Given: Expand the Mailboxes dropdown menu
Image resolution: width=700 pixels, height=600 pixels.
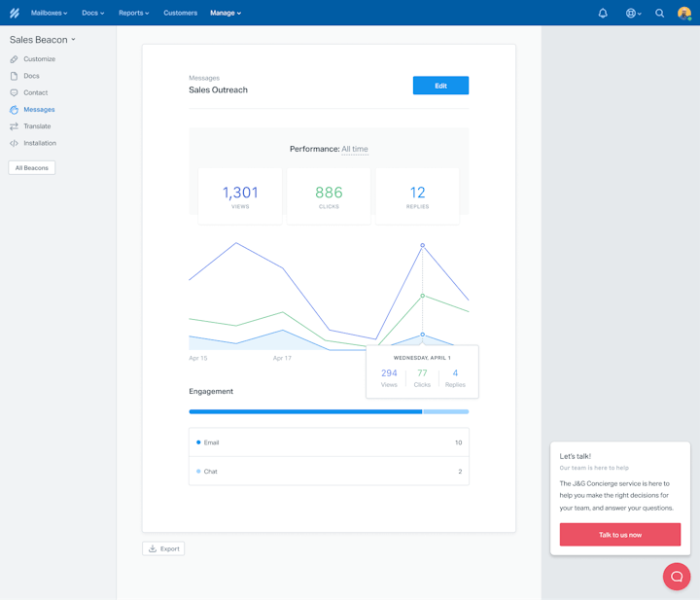Looking at the screenshot, I should [x=49, y=13].
